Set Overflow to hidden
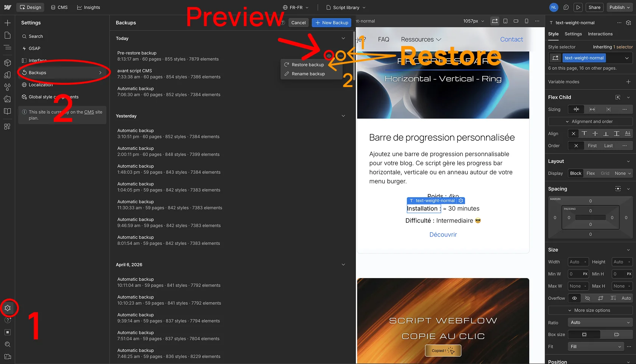The height and width of the screenshot is (364, 636). (x=588, y=298)
